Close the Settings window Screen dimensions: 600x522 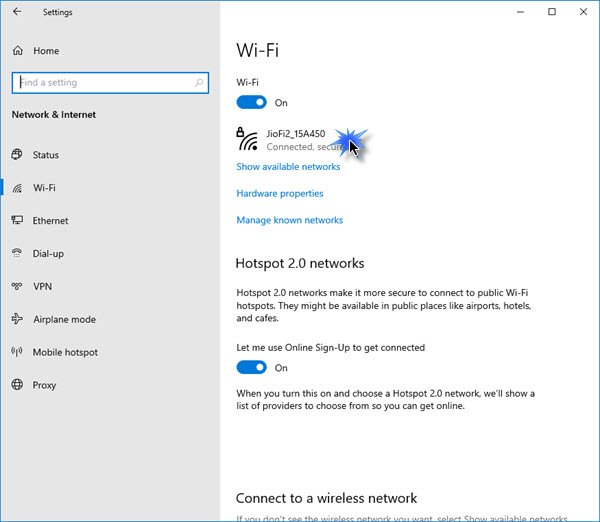point(583,12)
